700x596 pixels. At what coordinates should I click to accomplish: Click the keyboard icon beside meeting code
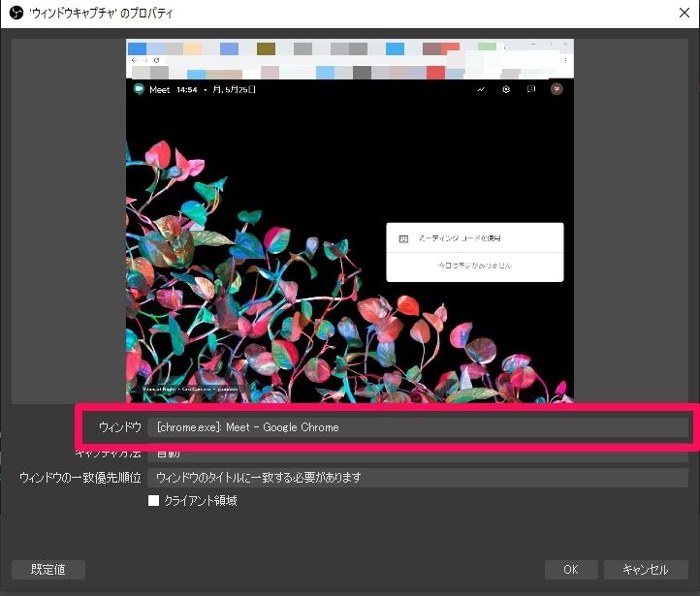(x=403, y=238)
